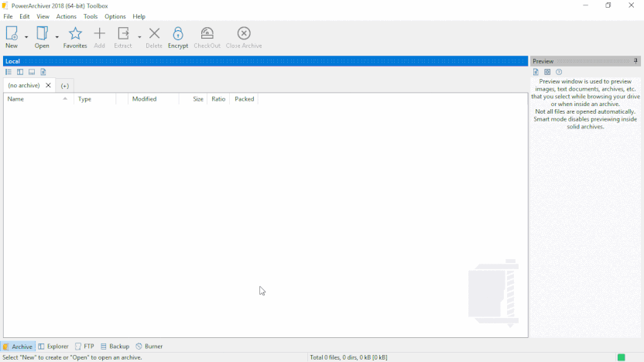
Task: Switch to the Burner mode tab
Action: (149, 347)
